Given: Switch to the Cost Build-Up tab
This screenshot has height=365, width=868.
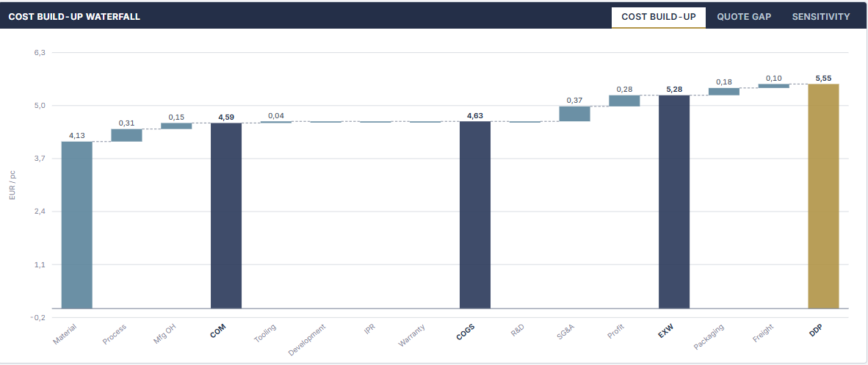Looking at the screenshot, I should tap(658, 17).
